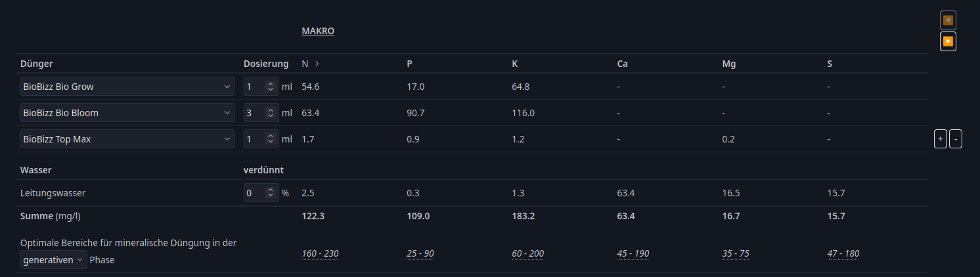Expand the N column chevron
Image resolution: width=980 pixels, height=277 pixels.
click(x=317, y=64)
